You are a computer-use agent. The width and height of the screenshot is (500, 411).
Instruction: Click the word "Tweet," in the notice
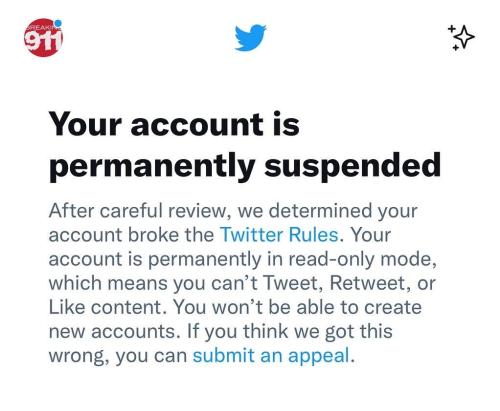[x=293, y=283]
